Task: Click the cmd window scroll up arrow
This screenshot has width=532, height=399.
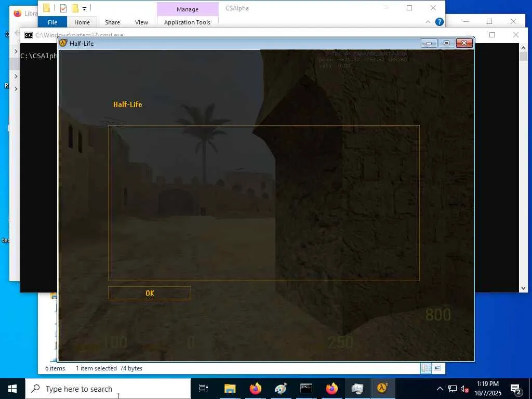Action: click(523, 48)
